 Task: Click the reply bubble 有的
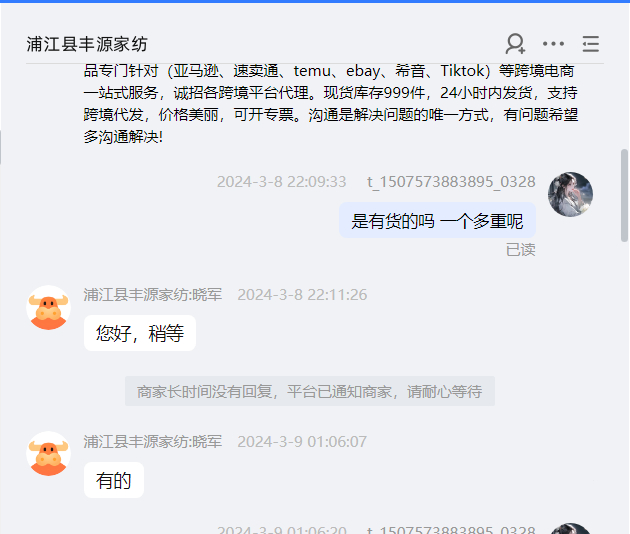click(114, 480)
